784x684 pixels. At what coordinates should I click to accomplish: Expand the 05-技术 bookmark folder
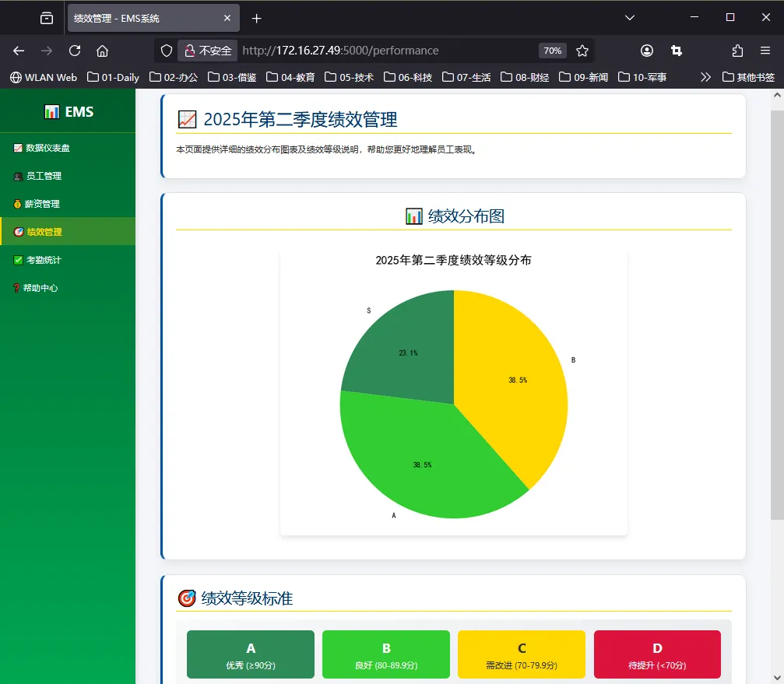[349, 78]
